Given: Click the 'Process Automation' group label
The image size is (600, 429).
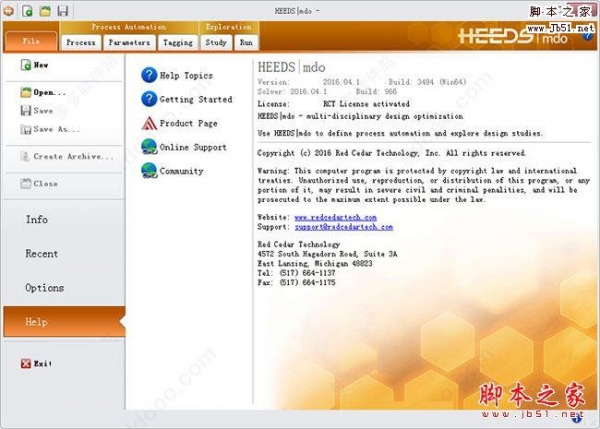Looking at the screenshot, I should coord(129,27).
